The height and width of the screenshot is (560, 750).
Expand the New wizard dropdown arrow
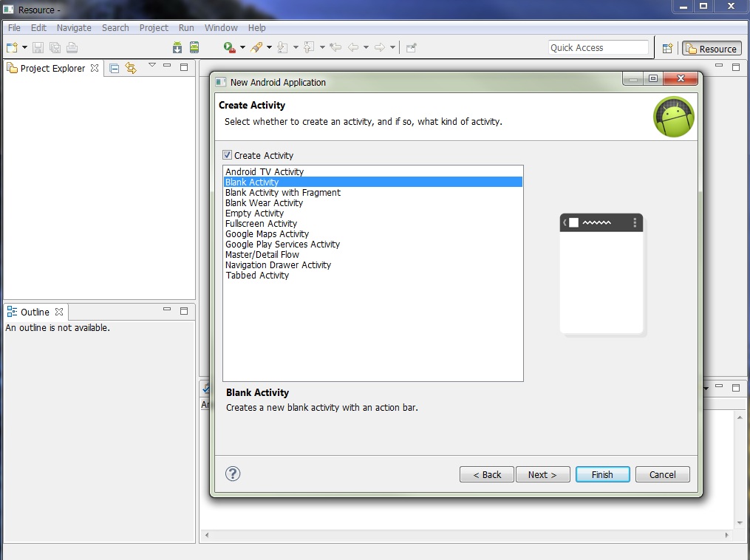point(24,48)
